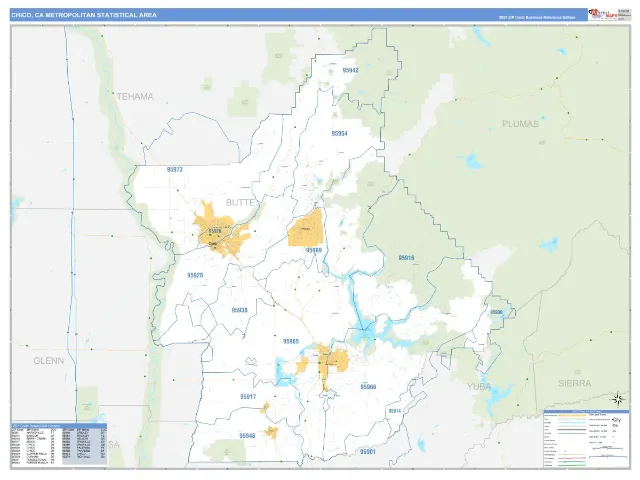Click the ZIP code index table
Image resolution: width=640 pixels, height=480 pixels.
59,444
